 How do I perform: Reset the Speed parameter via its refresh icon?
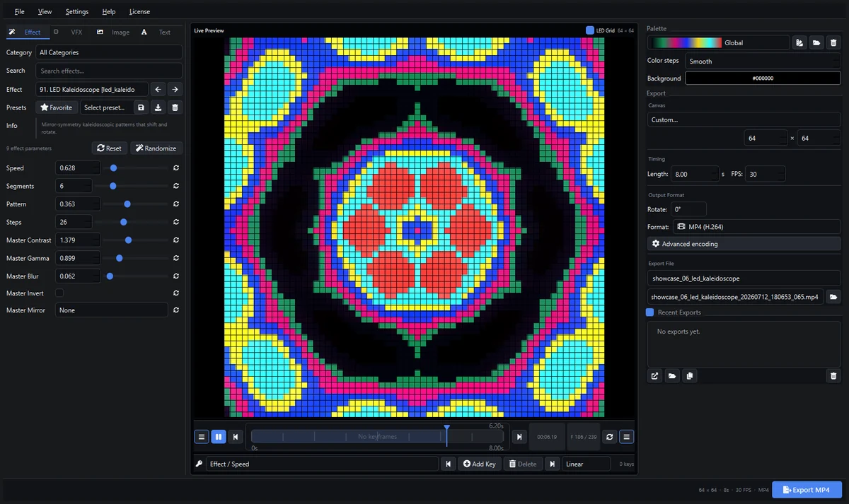pyautogui.click(x=175, y=168)
